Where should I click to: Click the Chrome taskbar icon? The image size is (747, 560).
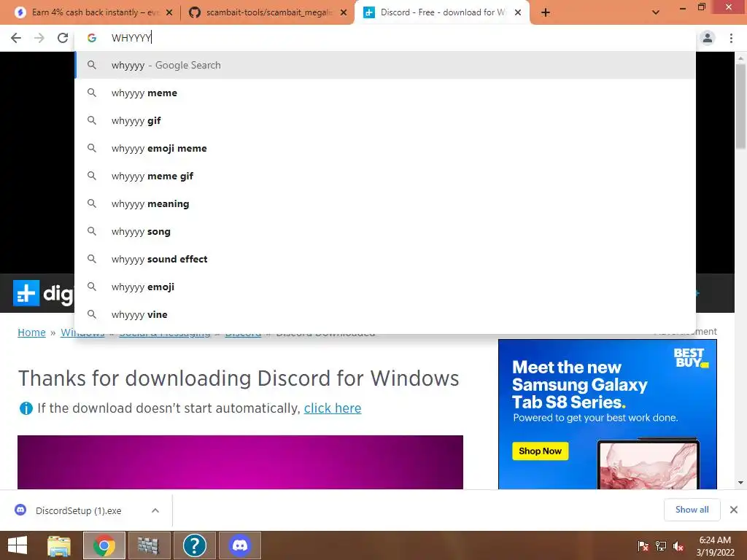tap(104, 545)
